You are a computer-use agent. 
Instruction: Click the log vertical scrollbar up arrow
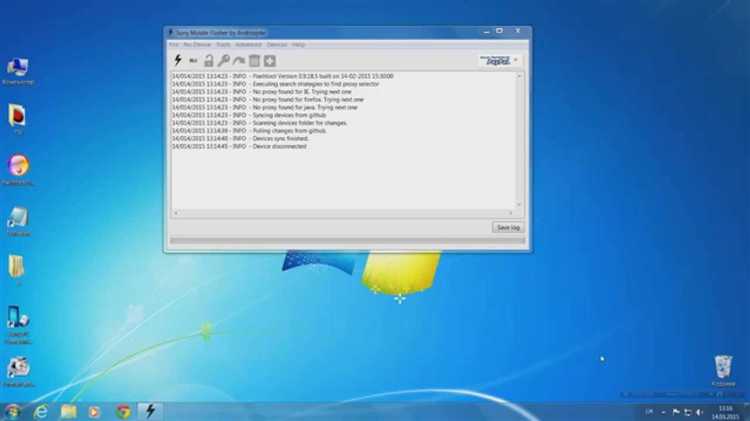tap(519, 76)
